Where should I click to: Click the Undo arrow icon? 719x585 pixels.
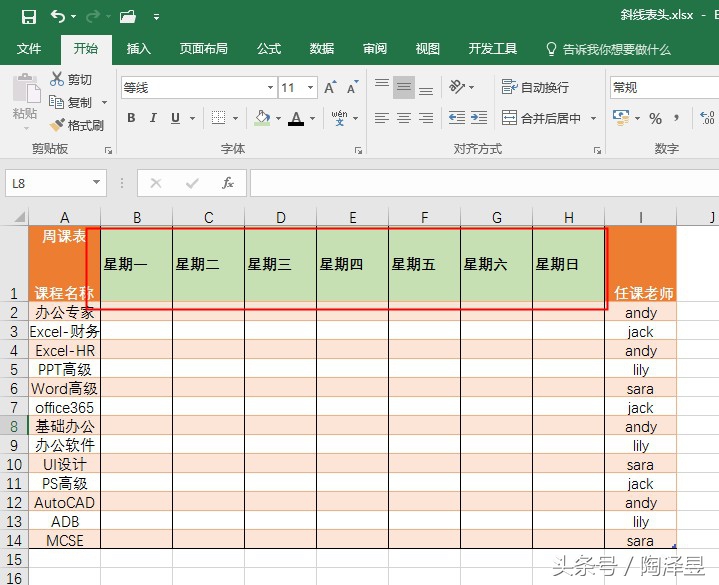(x=58, y=17)
